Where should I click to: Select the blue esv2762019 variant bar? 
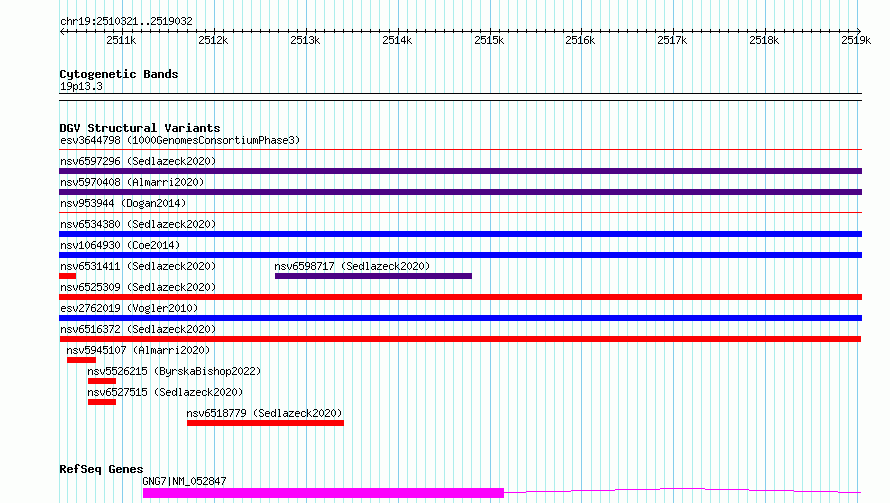coord(460,318)
